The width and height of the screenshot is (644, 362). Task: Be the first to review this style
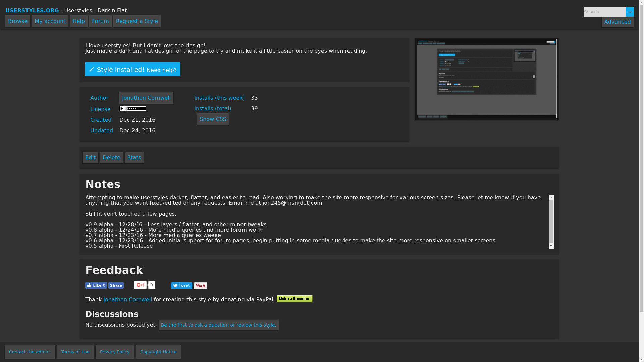(x=219, y=325)
